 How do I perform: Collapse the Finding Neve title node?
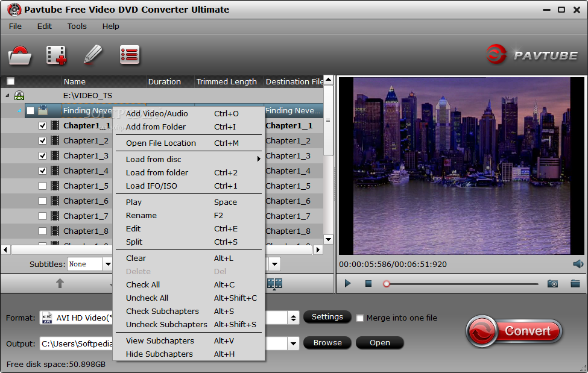(x=19, y=111)
